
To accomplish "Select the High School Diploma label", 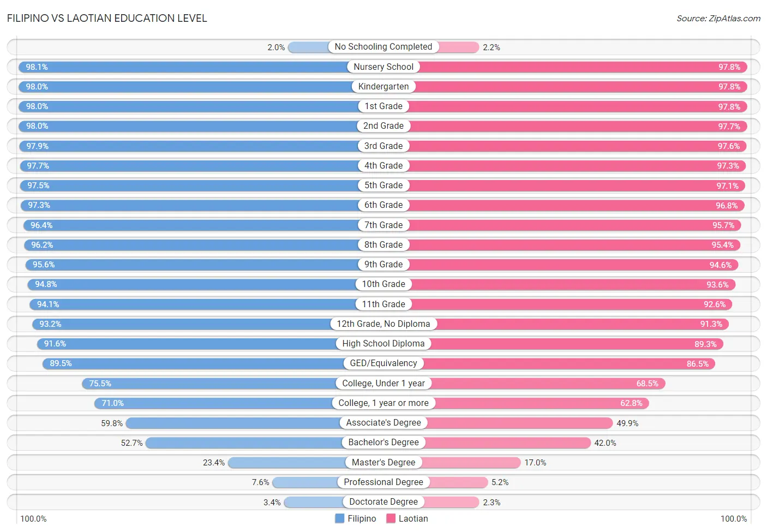I will coord(383,344).
